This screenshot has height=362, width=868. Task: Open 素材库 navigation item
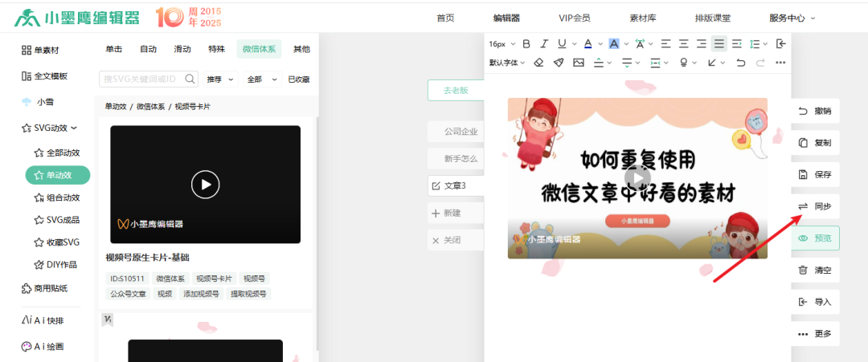(x=643, y=18)
